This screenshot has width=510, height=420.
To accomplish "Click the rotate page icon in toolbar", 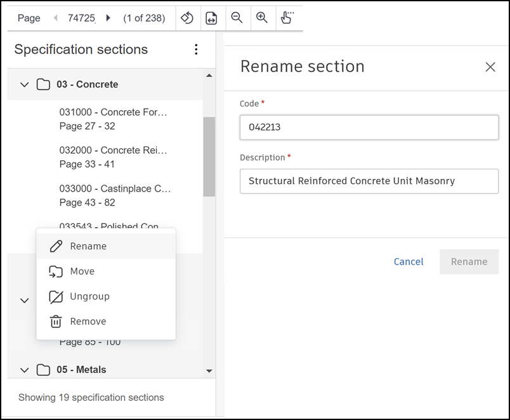I will 187,18.
